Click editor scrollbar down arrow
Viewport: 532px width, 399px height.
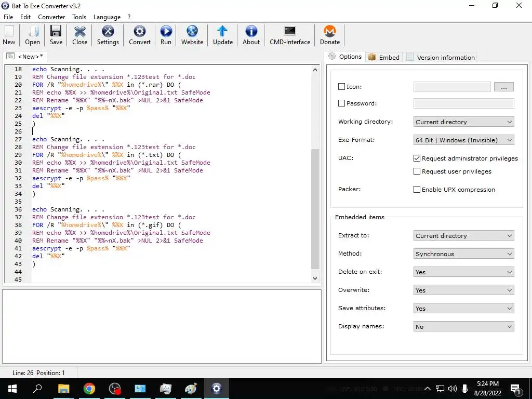point(315,278)
